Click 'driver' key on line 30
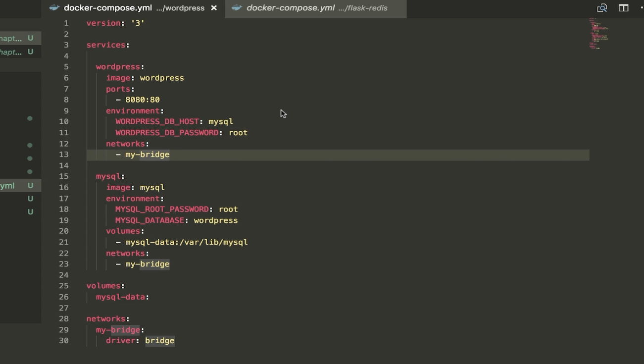The width and height of the screenshot is (644, 364). tap(120, 341)
